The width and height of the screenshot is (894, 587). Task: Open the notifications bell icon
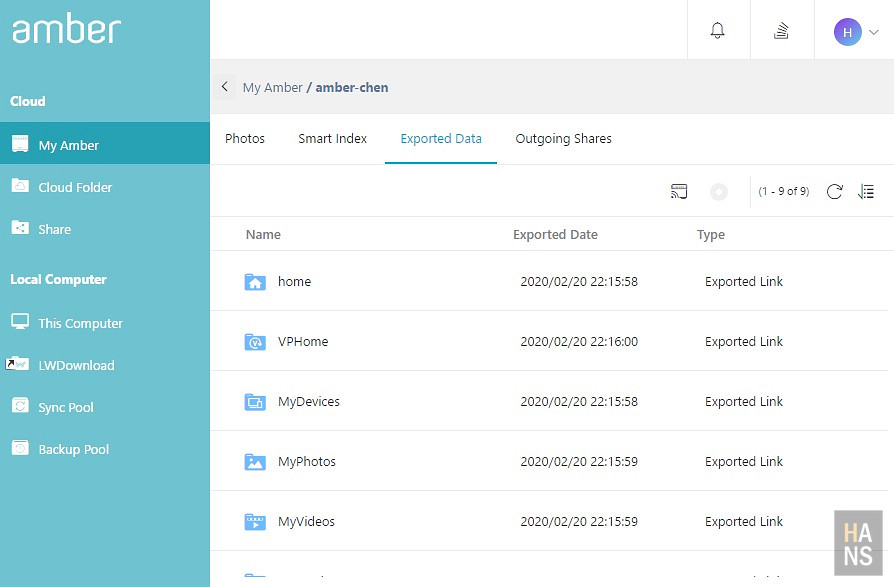tap(717, 30)
